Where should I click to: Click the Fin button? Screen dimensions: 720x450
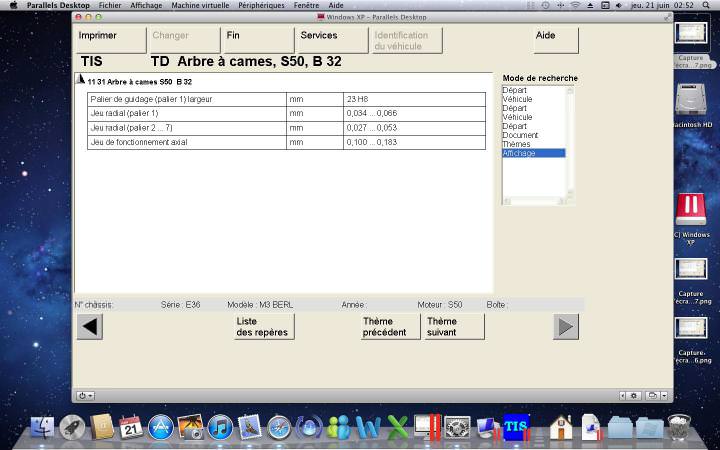pyautogui.click(x=259, y=40)
